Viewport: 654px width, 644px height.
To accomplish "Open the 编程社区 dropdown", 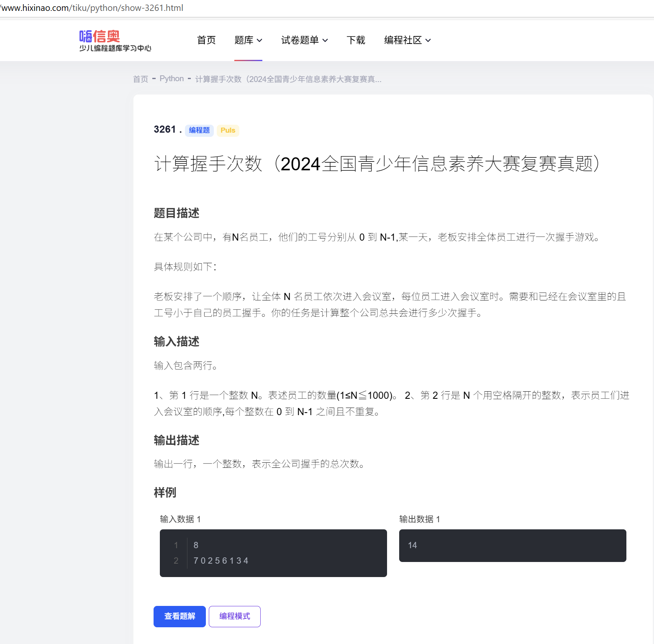I will click(x=407, y=40).
